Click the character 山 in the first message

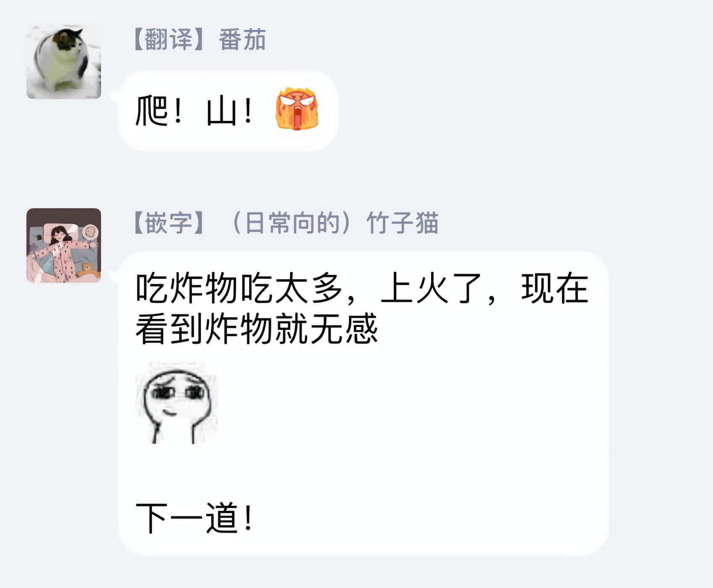coord(221,111)
